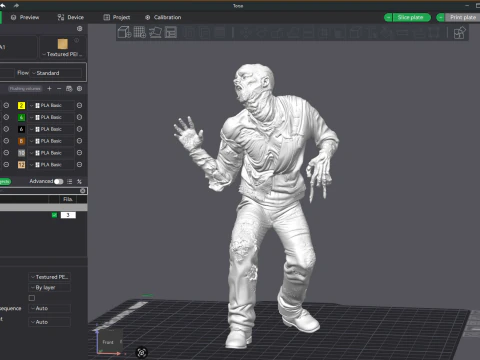This screenshot has height=360, width=480.
Task: Click the undo arrow in title bar
Action: 3,5
